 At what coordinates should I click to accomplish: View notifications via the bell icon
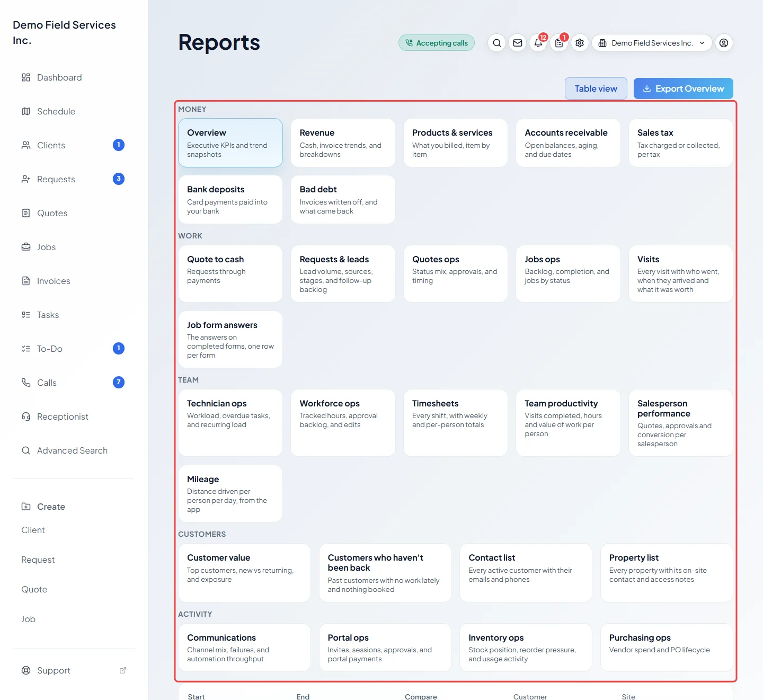pos(538,43)
